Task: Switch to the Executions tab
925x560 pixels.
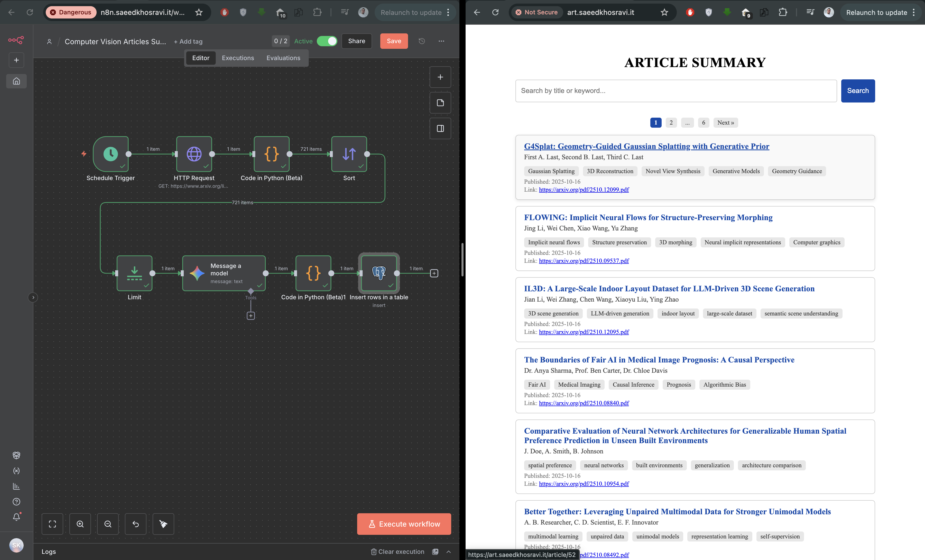Action: (x=238, y=58)
